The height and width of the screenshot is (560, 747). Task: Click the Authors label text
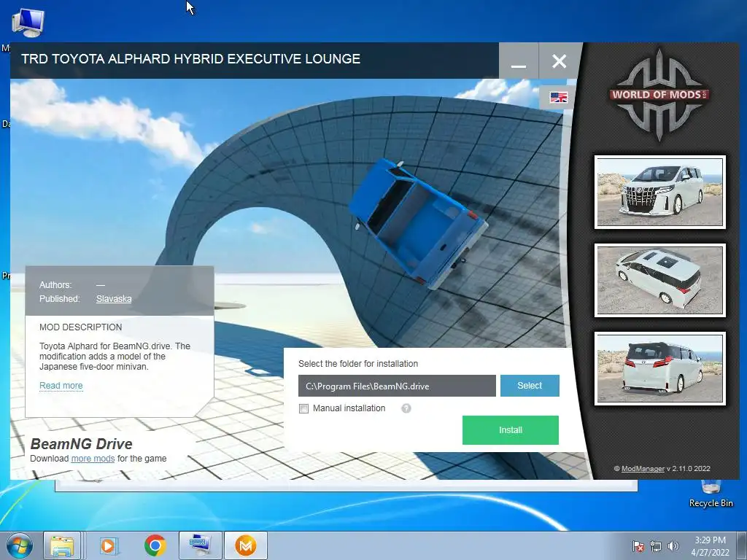click(x=55, y=285)
